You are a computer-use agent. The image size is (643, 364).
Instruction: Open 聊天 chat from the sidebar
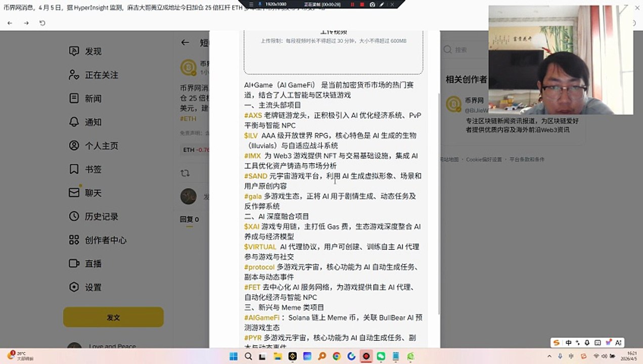(x=85, y=193)
